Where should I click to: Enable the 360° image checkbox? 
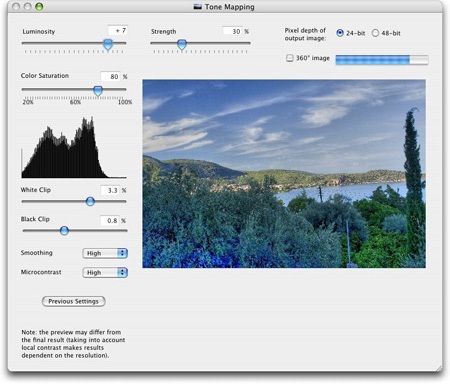[289, 58]
